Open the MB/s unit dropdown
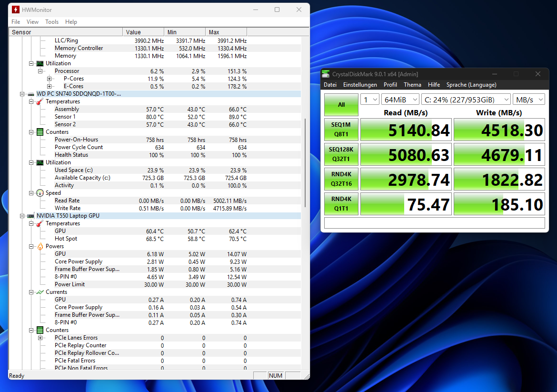 pos(529,99)
